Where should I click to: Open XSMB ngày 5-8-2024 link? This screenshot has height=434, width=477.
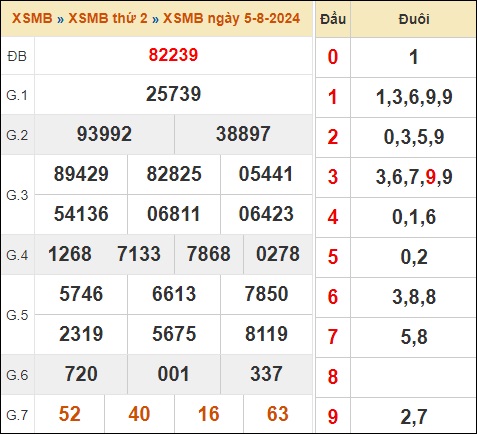(x=231, y=19)
